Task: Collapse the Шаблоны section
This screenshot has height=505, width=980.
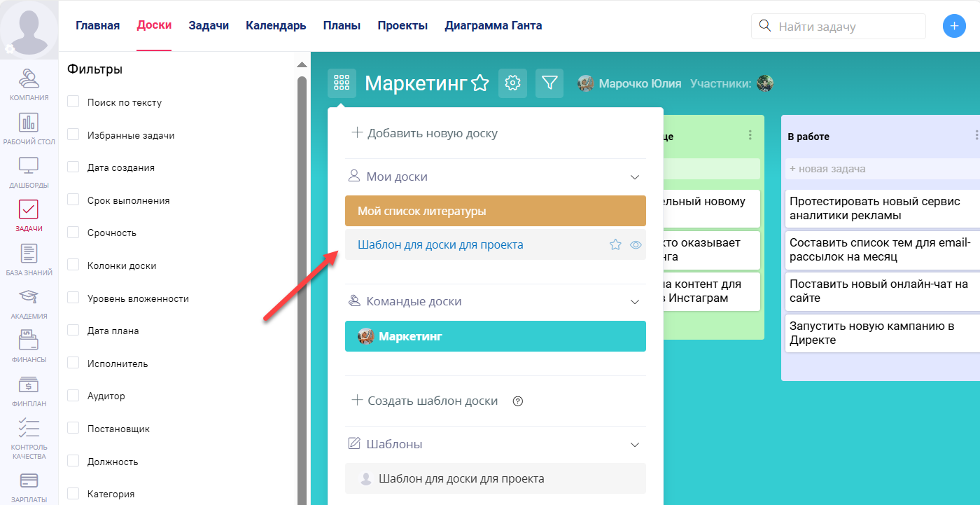Action: [634, 444]
